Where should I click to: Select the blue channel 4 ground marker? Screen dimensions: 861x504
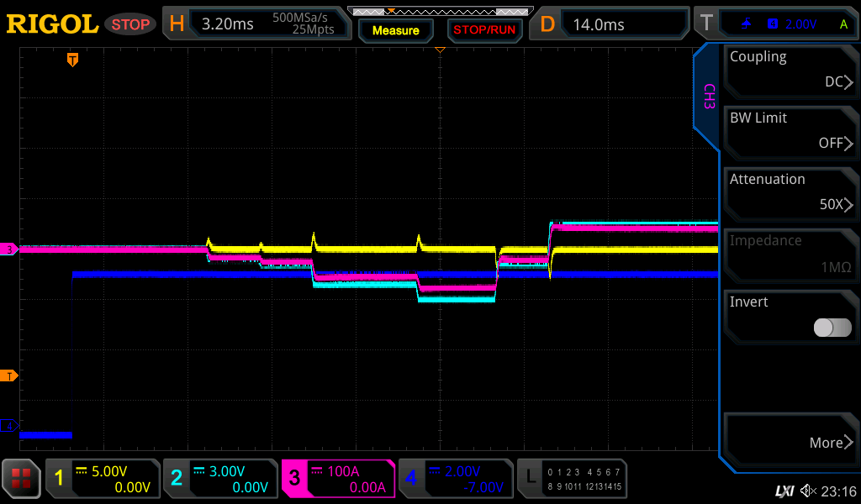pos(10,426)
